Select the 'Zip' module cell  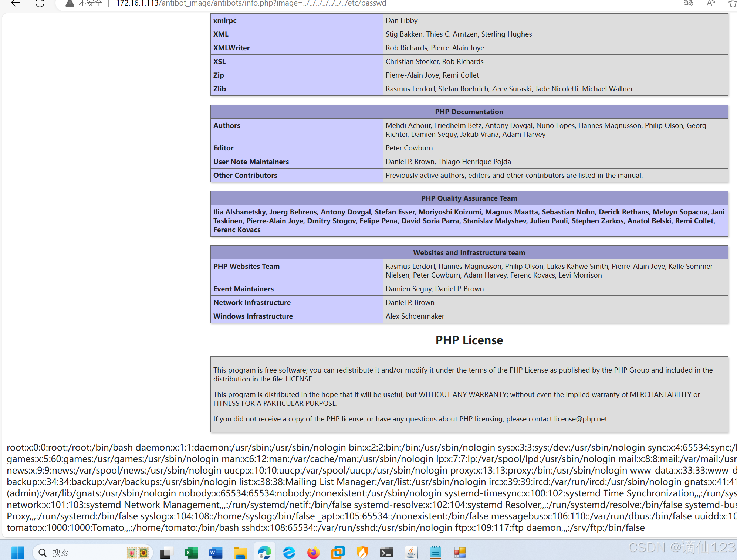click(297, 75)
